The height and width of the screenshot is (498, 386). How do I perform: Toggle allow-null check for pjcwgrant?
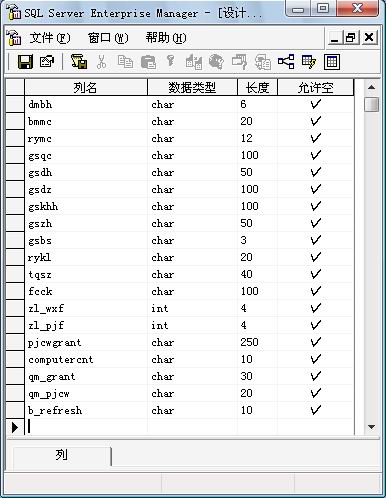tap(315, 342)
